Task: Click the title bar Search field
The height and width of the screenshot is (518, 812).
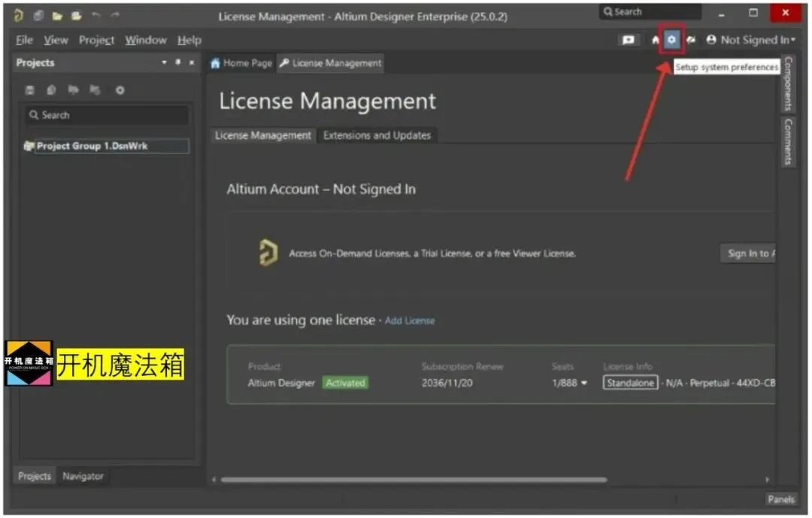Action: coord(650,11)
